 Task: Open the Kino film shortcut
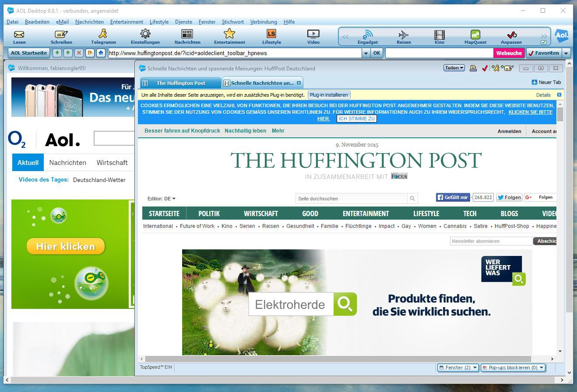tap(440, 37)
